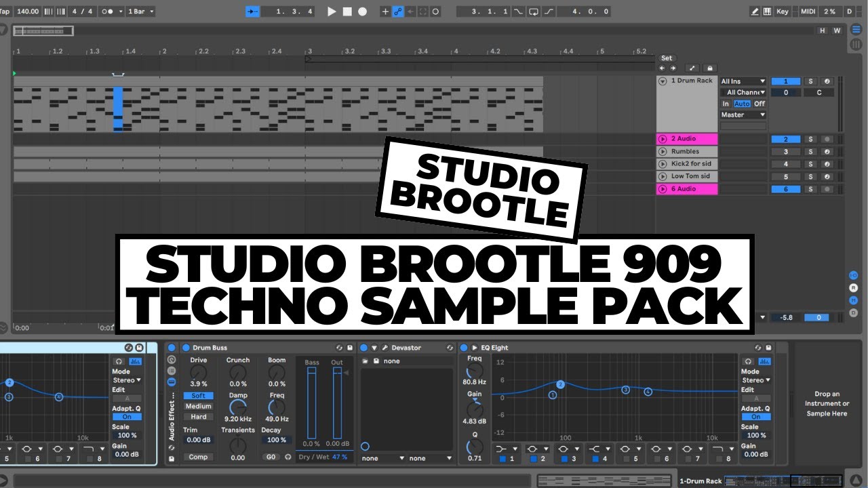Toggle the Automation Arm icon
This screenshot has height=488, width=868.
click(x=398, y=12)
